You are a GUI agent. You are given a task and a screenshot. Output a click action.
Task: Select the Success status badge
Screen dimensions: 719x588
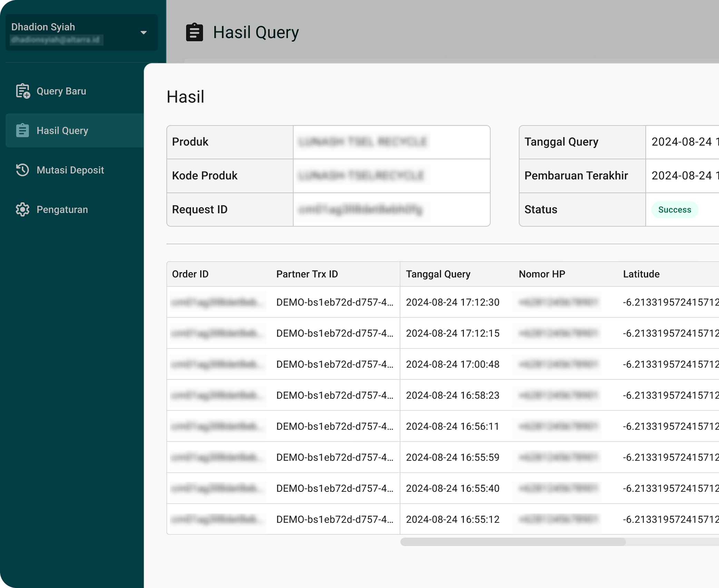click(674, 209)
